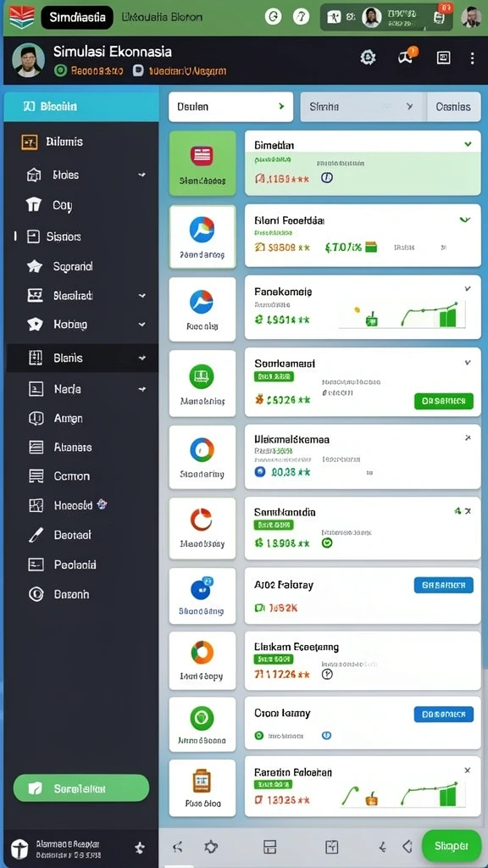
Task: Click the gear icon in bottom toolbar
Action: pos(211,847)
